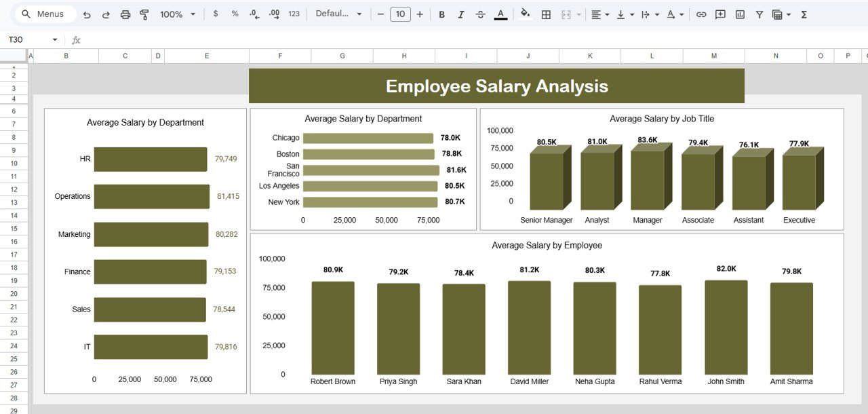Increase font size with plus button
This screenshot has height=414, width=868.
420,14
